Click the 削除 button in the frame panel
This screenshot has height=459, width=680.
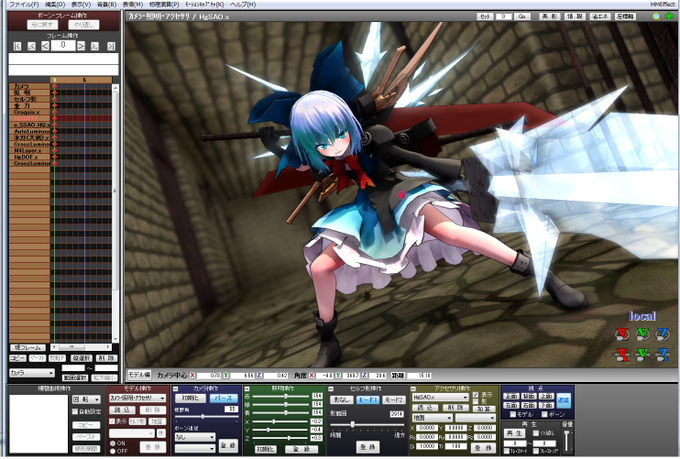(106, 358)
